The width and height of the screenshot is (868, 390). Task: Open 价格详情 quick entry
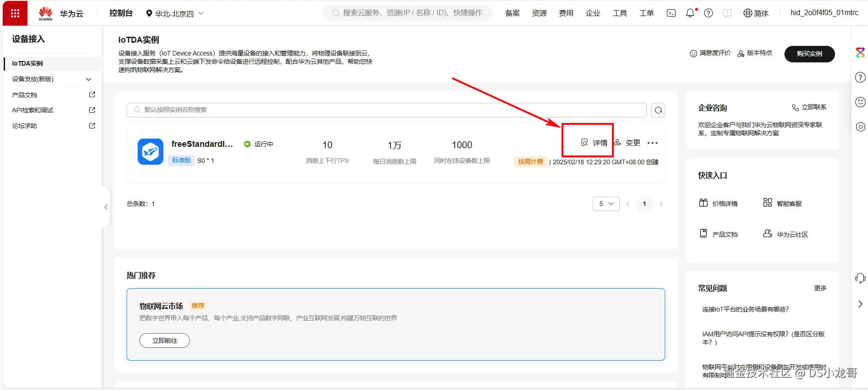point(718,203)
